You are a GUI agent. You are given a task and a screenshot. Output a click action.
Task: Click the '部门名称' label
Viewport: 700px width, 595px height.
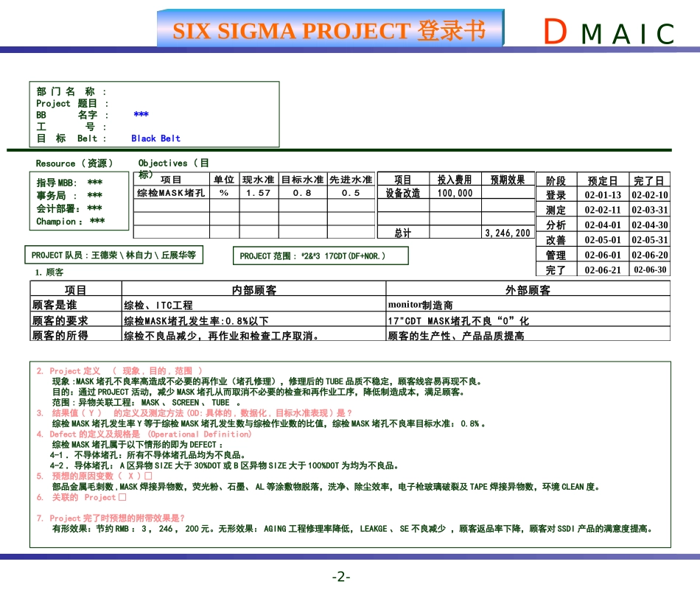71,91
